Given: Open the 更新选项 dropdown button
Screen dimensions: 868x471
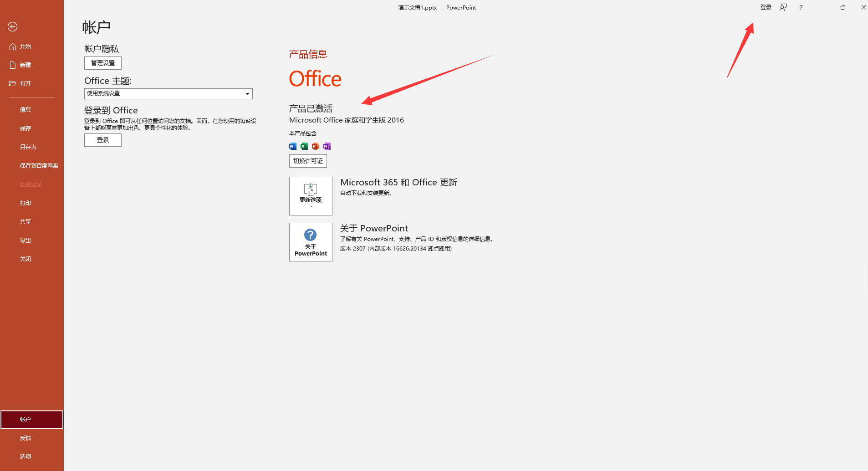Looking at the screenshot, I should [x=311, y=196].
